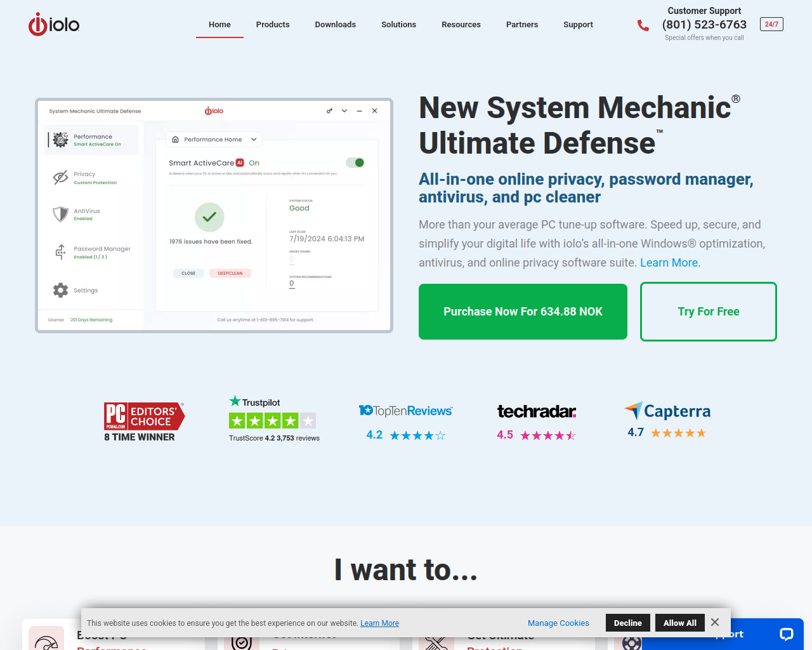Click the 'Good' system status value
This screenshot has height=650, width=812.
point(299,208)
